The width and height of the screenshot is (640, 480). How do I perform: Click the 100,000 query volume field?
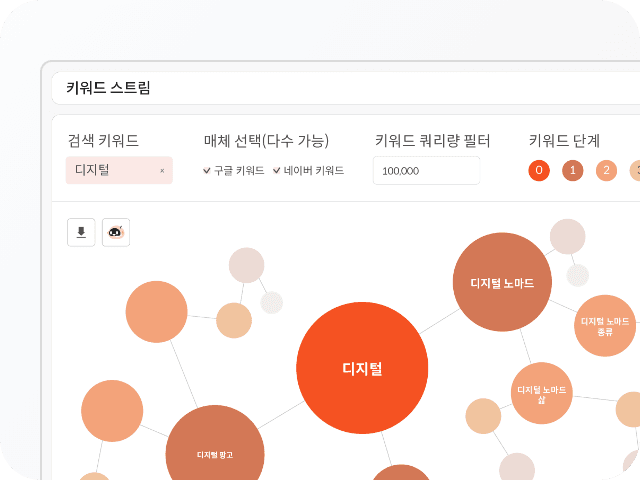click(x=427, y=171)
